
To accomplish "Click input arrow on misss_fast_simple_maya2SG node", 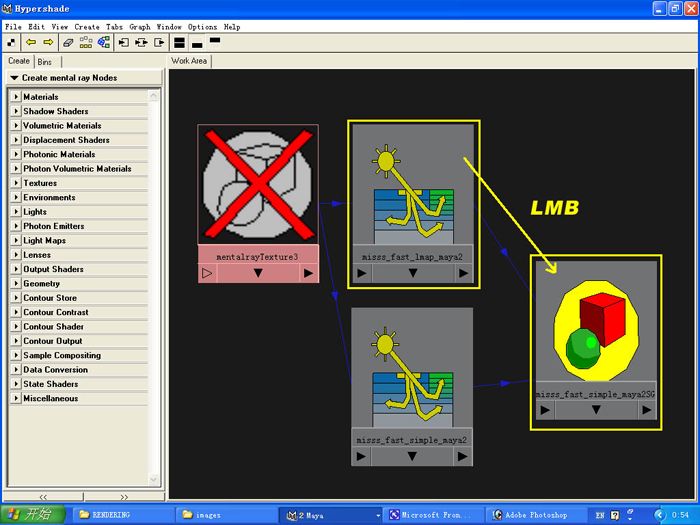I will 545,410.
